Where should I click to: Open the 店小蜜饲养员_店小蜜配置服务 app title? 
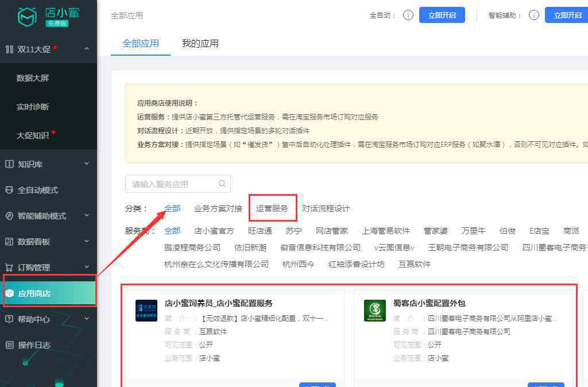[219, 303]
